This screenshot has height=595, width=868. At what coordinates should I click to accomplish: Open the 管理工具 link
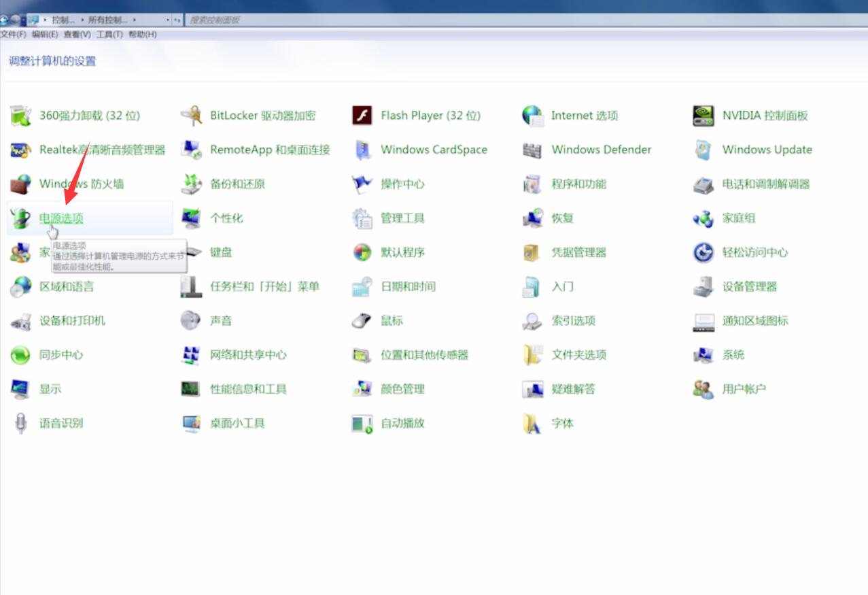point(402,218)
